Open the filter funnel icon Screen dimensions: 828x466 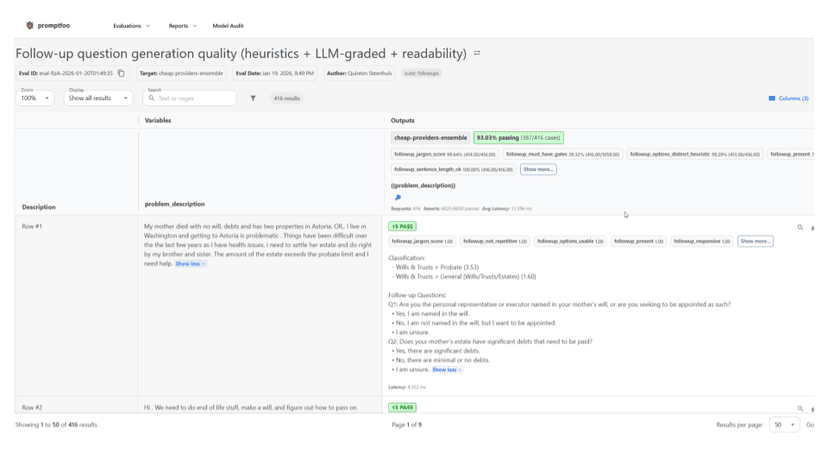(253, 98)
